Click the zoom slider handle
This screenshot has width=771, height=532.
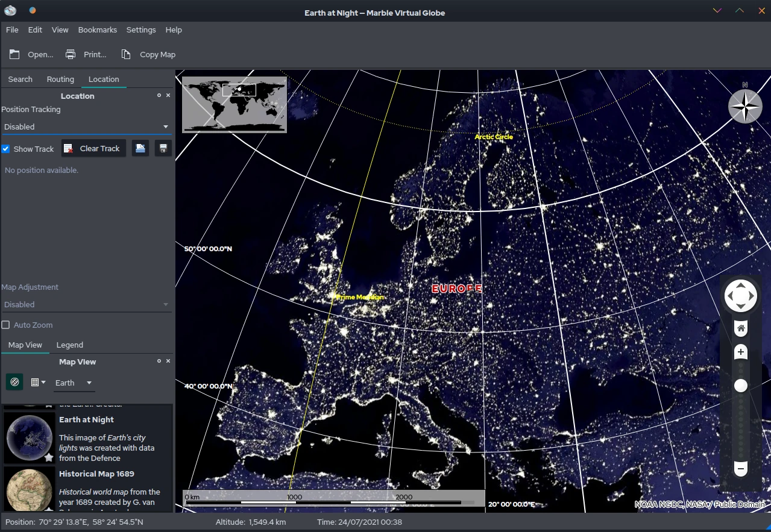pyautogui.click(x=741, y=386)
